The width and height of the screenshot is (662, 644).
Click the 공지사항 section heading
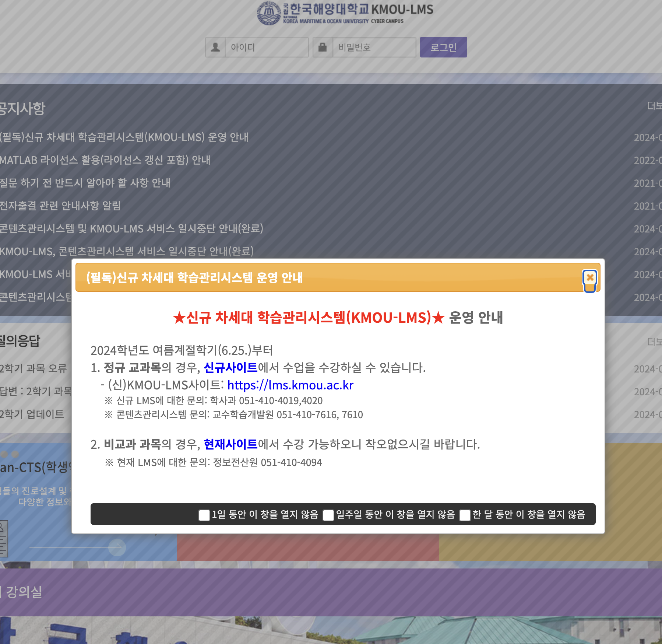click(22, 108)
